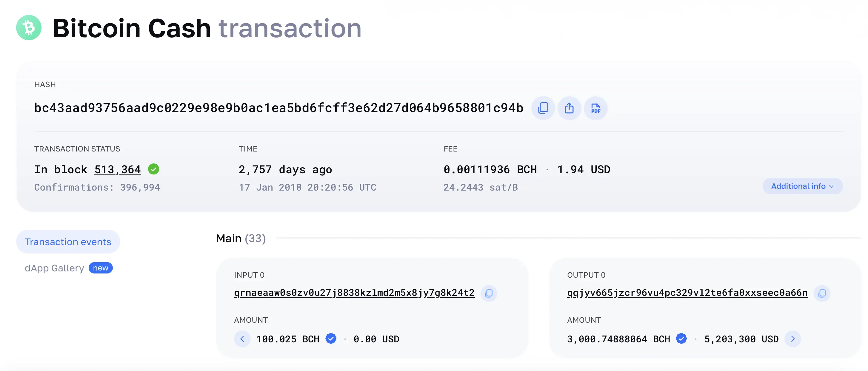Viewport: 868px width, 371px height.
Task: Go to previous transaction via left chevron
Action: [242, 339]
